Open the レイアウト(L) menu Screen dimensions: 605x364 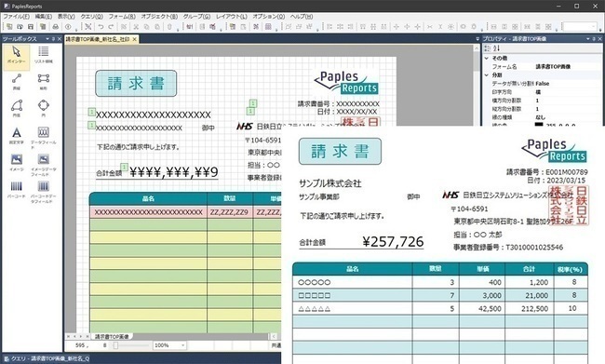[x=231, y=17]
